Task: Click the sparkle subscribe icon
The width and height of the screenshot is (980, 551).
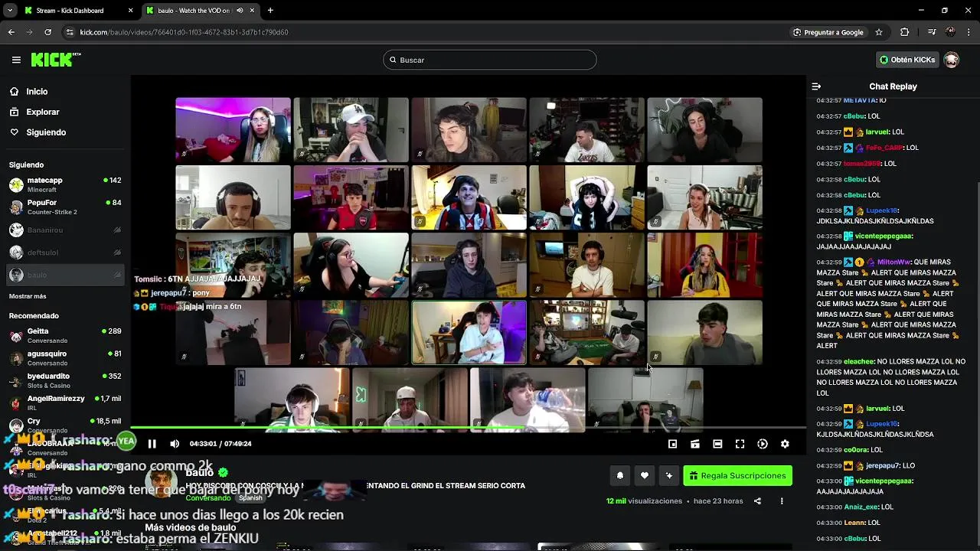Action: pyautogui.click(x=668, y=475)
